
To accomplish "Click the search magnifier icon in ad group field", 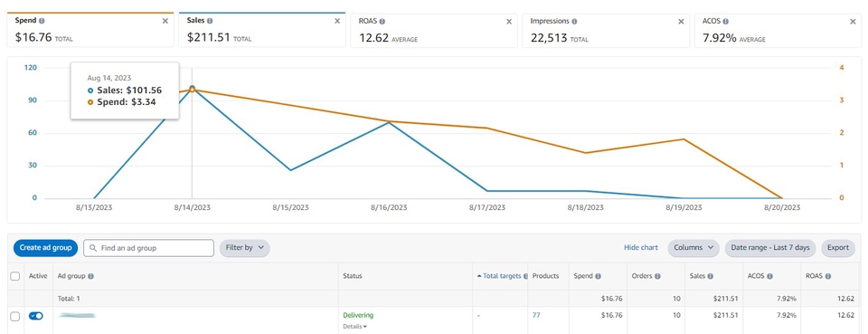I will [x=93, y=248].
